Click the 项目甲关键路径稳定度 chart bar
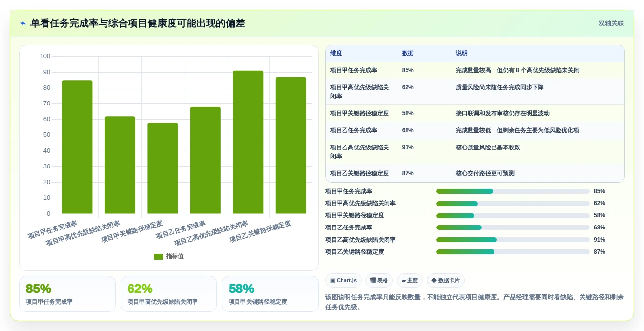 [x=163, y=168]
